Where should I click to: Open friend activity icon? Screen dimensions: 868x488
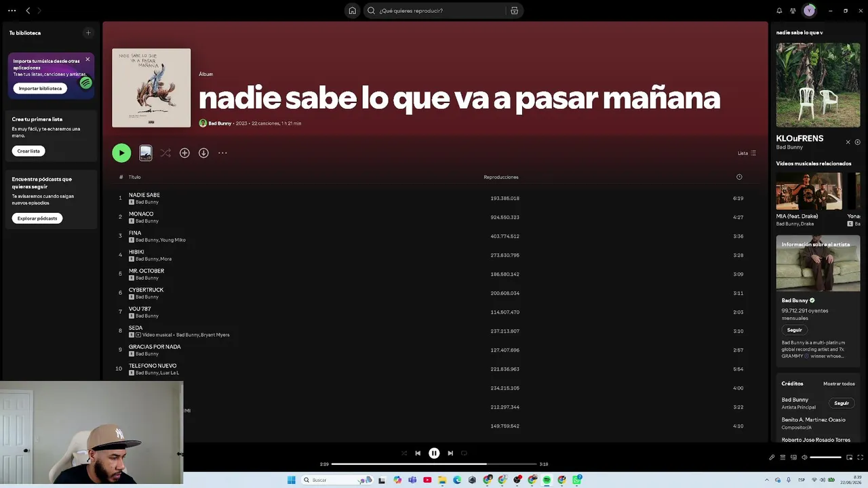point(793,11)
